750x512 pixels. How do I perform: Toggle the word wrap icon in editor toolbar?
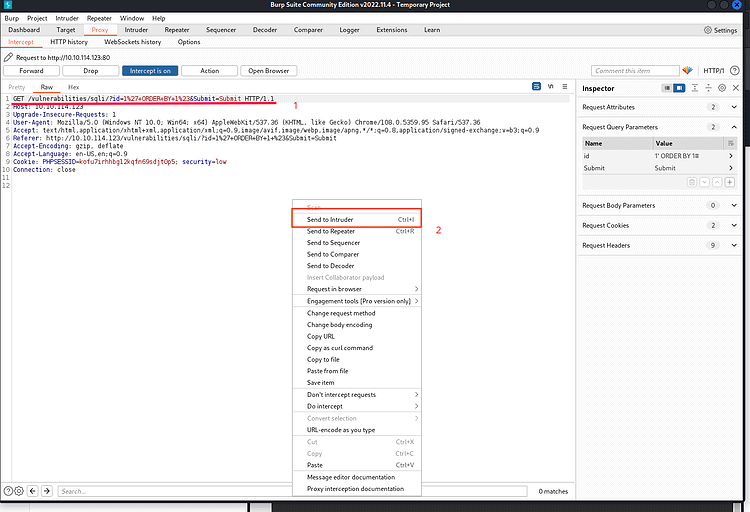pyautogui.click(x=536, y=86)
